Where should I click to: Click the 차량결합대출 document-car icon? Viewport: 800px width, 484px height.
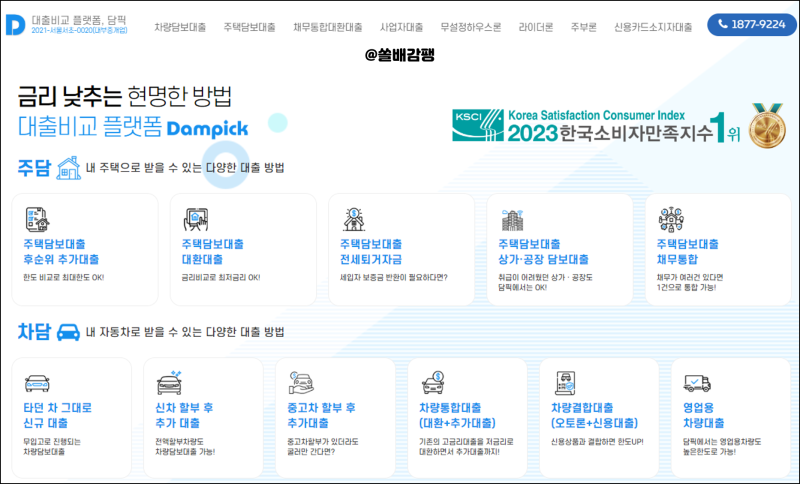pyautogui.click(x=565, y=383)
